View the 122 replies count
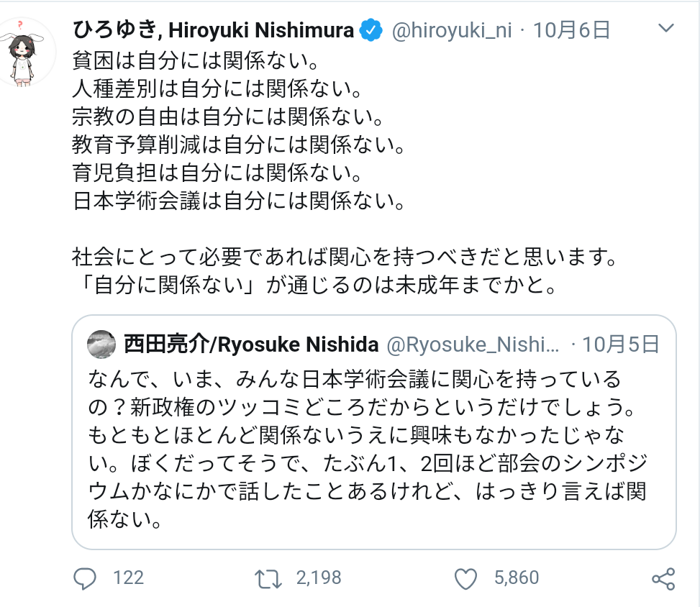The image size is (700, 607). tap(128, 578)
